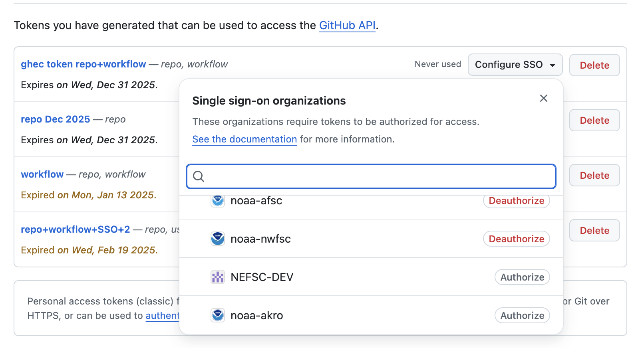Image resolution: width=644 pixels, height=348 pixels.
Task: Click the NEFSC-DEV organization name
Action: (x=262, y=277)
